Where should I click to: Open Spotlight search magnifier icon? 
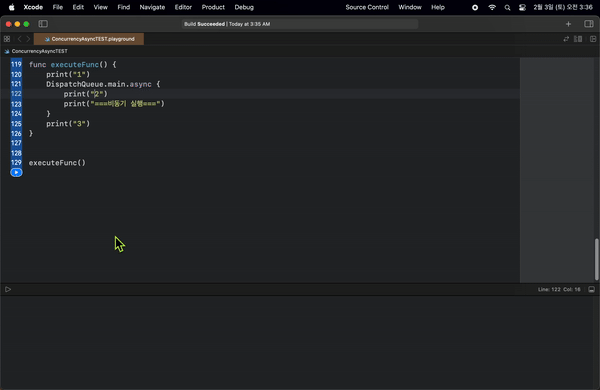(507, 7)
